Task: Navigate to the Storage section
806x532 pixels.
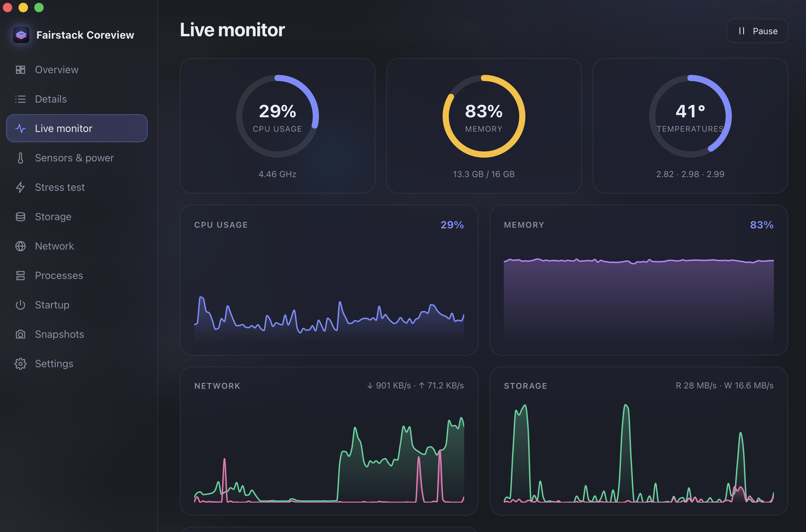Action: (x=77, y=217)
